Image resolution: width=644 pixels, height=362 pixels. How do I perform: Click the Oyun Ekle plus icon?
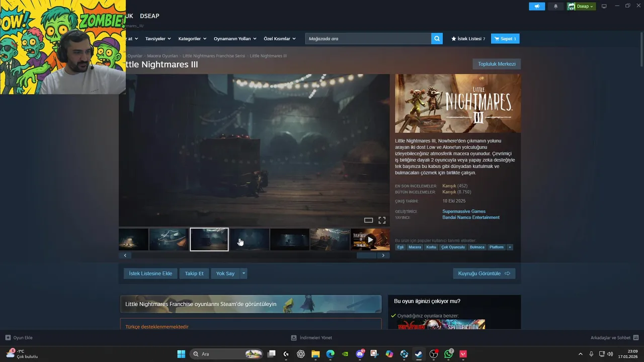[x=8, y=338]
